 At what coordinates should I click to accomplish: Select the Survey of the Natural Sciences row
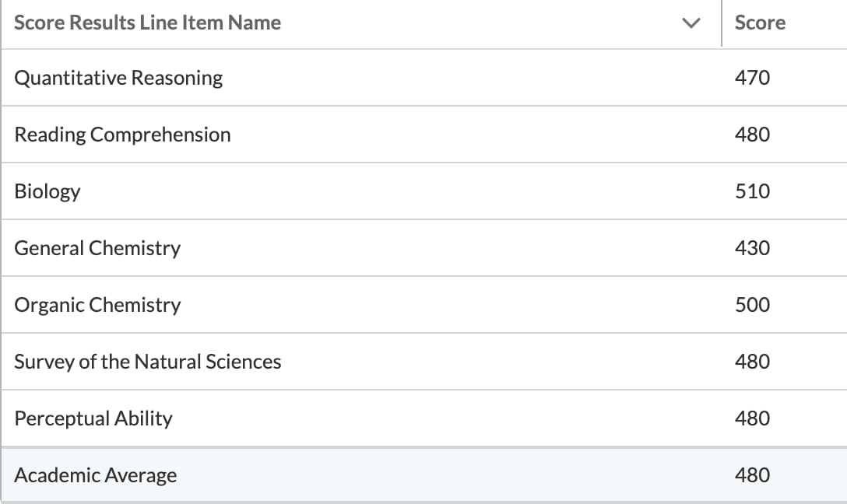148,362
